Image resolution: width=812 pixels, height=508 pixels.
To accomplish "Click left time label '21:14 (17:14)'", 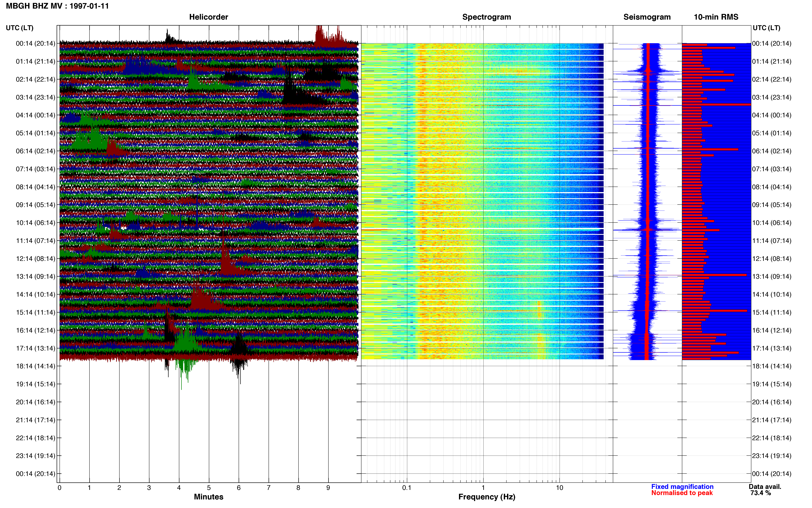I will [35, 420].
